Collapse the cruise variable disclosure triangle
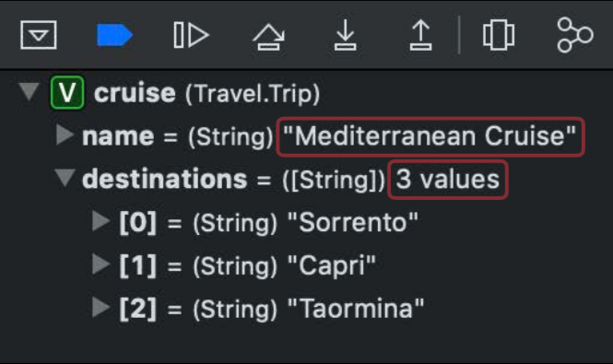This screenshot has width=613, height=364. coord(29,92)
